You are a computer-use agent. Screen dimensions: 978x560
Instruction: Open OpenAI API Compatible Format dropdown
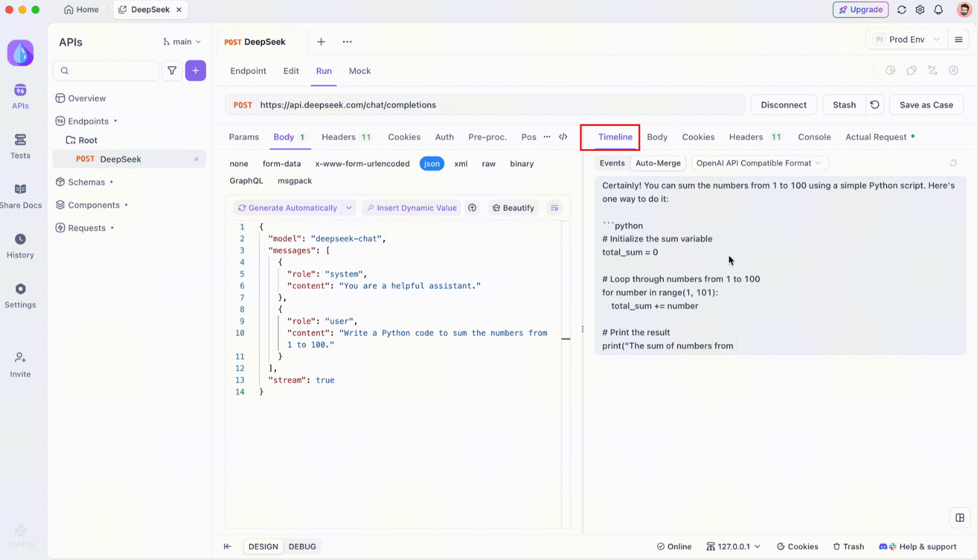click(759, 163)
